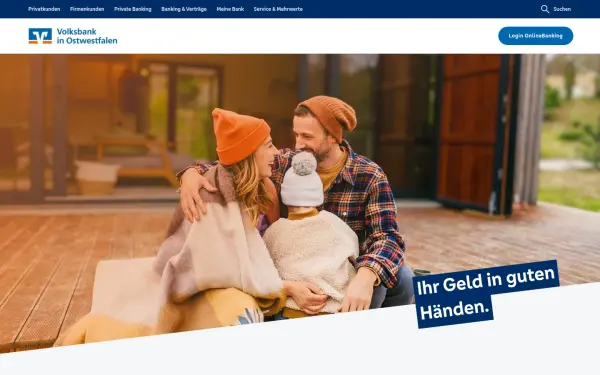Click the magnifying glass search icon
Viewport: 600px width, 375px height.
(545, 9)
